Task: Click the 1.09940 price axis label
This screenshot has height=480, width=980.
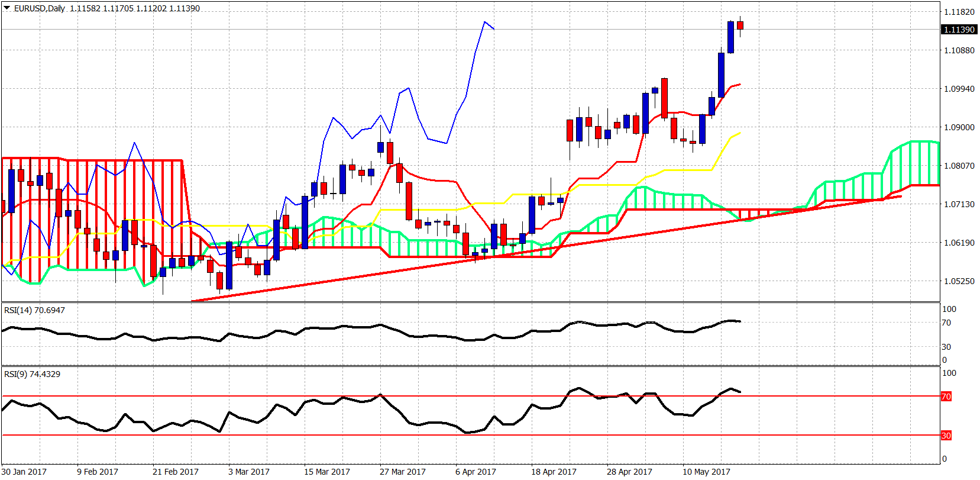Action: point(959,89)
